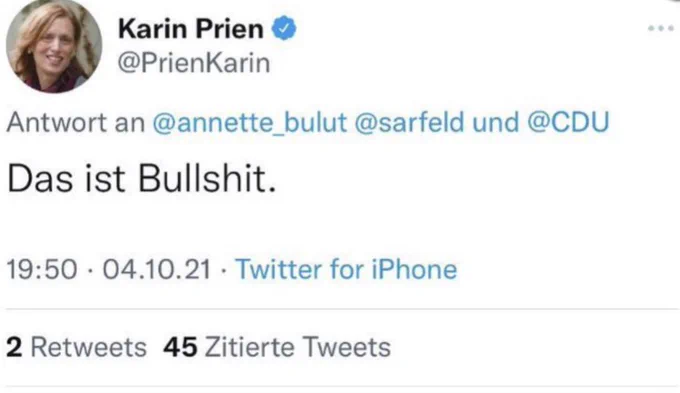Click the 'Antwort an' reply label

tap(75, 122)
